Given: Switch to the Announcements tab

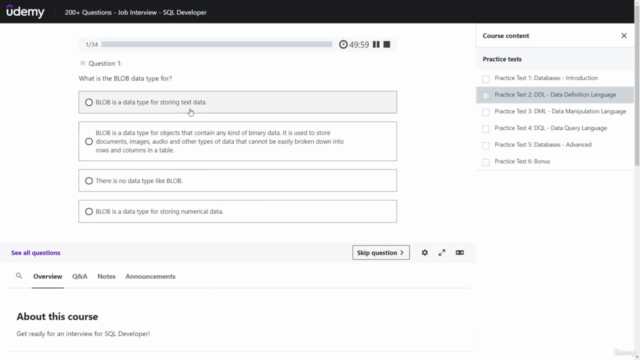Looking at the screenshot, I should [x=150, y=276].
